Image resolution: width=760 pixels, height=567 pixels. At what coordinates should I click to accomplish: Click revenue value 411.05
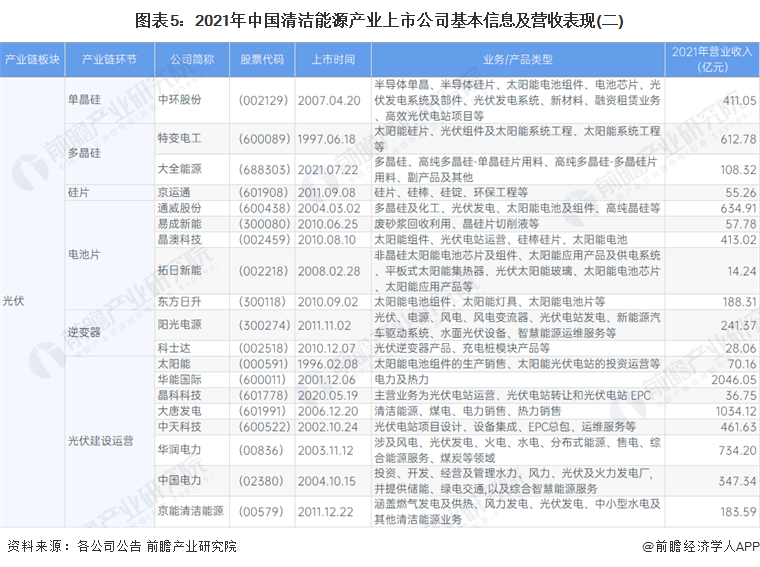point(739,100)
